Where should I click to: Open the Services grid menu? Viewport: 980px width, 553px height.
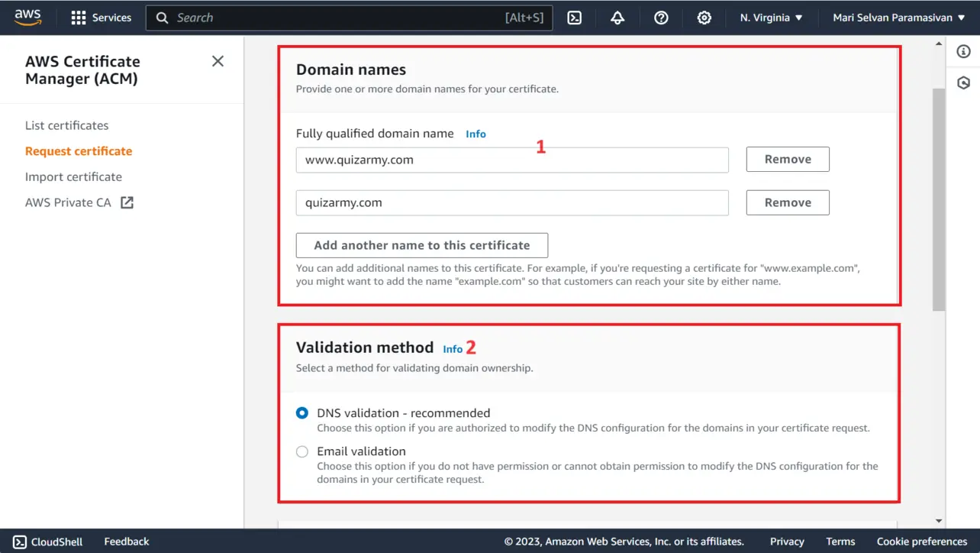pyautogui.click(x=102, y=18)
